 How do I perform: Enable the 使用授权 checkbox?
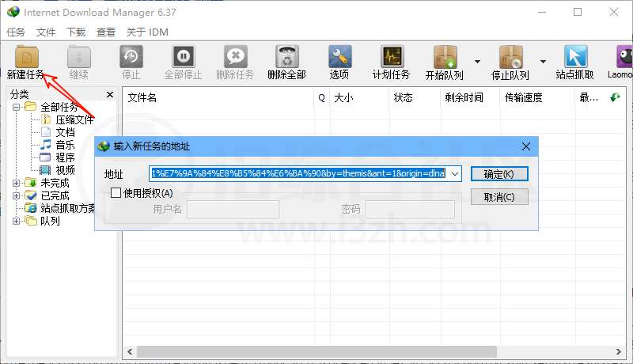116,192
